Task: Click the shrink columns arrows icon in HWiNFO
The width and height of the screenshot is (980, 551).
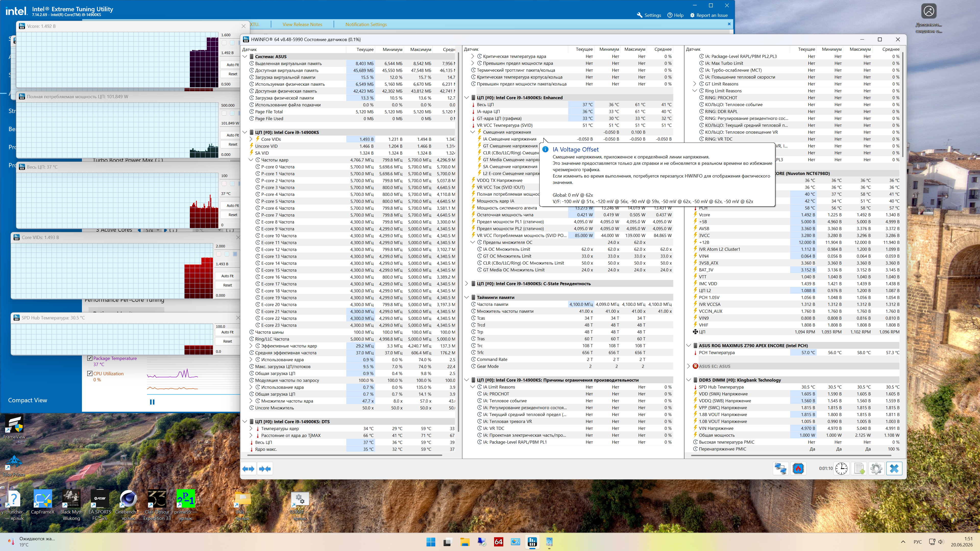Action: point(265,469)
